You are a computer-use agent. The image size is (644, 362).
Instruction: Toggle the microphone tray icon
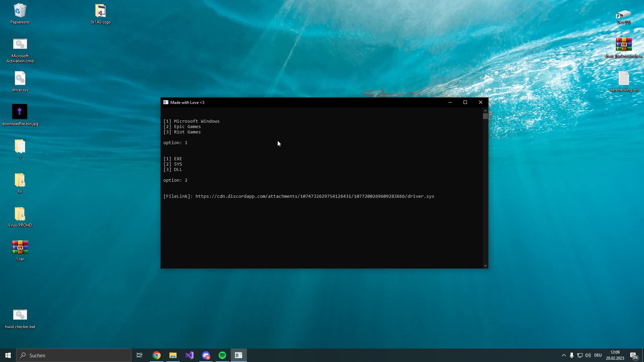click(571, 355)
